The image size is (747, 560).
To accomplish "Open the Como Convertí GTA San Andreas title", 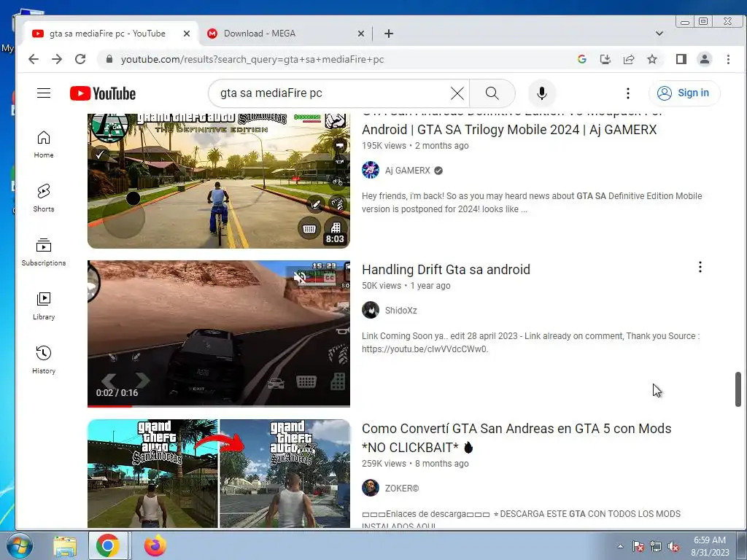I will click(x=516, y=438).
